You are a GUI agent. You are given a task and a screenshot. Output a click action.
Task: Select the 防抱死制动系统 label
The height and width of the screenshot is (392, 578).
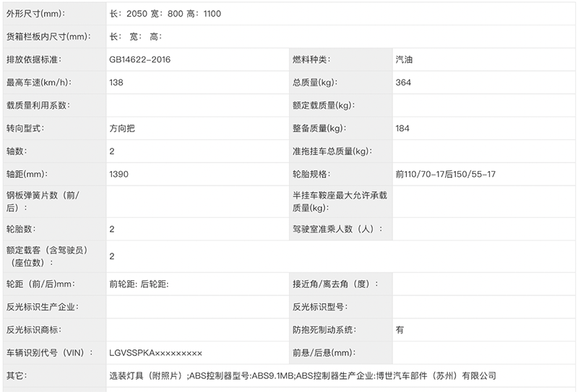coord(324,330)
